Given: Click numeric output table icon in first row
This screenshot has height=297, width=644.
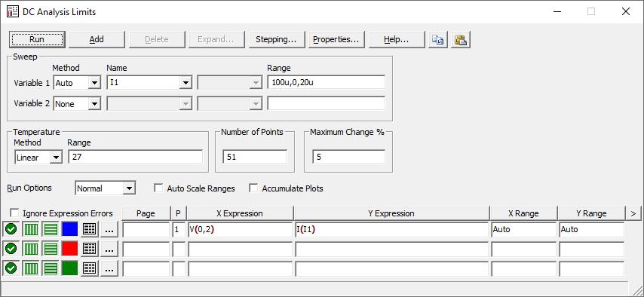Looking at the screenshot, I should click(x=90, y=229).
